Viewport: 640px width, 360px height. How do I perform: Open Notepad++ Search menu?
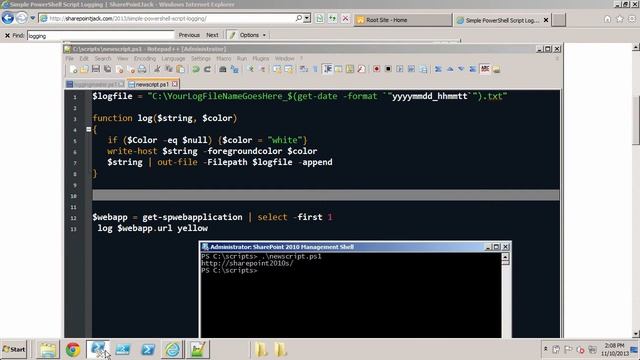coord(102,58)
